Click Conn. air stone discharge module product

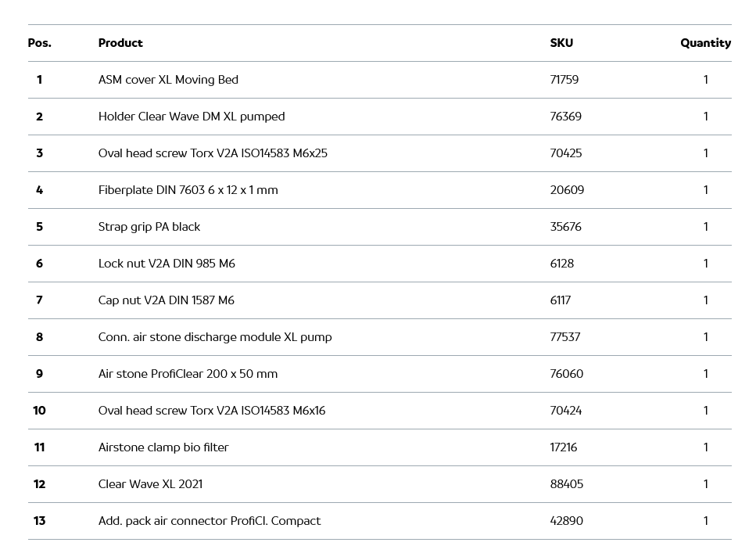tap(215, 337)
